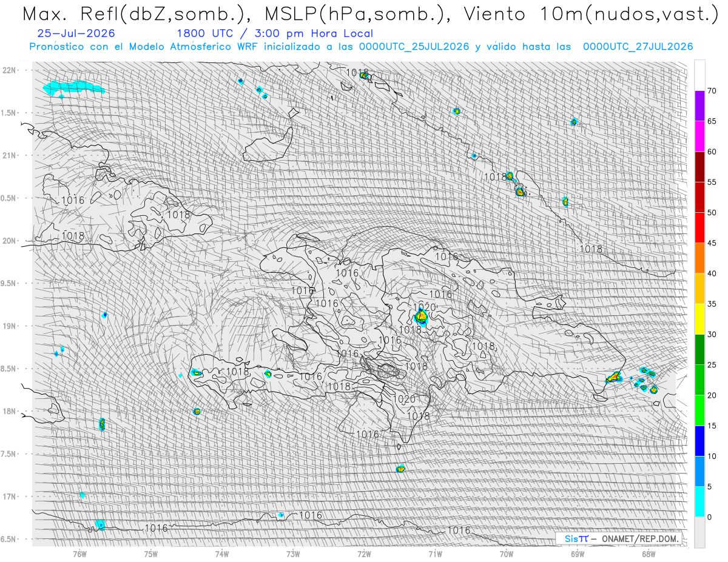Select the '1800 UTC / 3:00 pm Hora Local' time

pyautogui.click(x=275, y=33)
